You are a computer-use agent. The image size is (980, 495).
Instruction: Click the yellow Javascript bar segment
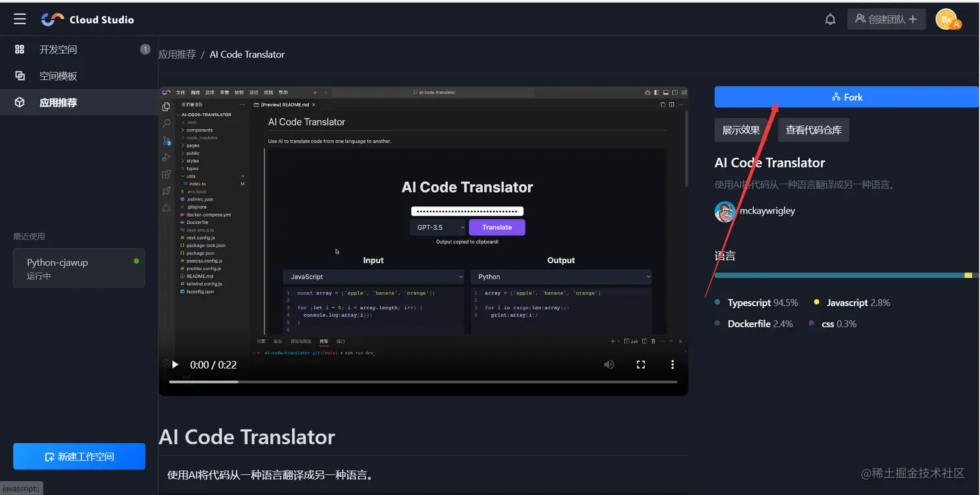968,275
